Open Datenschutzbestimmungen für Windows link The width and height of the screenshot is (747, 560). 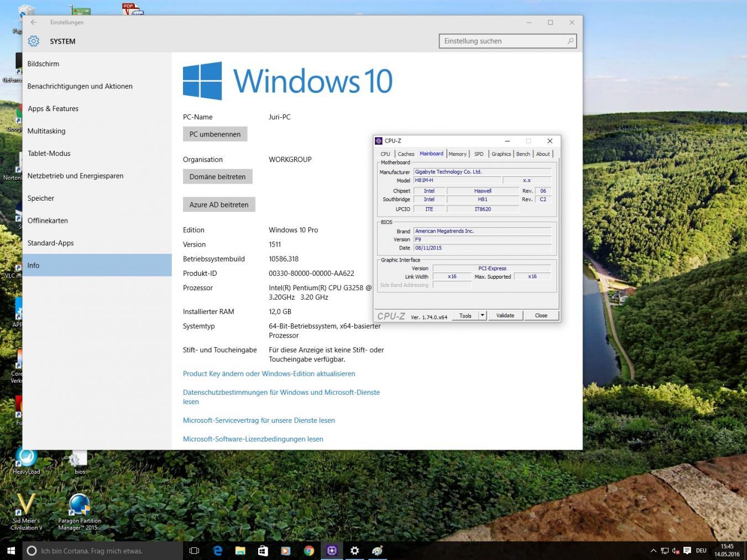point(281,397)
